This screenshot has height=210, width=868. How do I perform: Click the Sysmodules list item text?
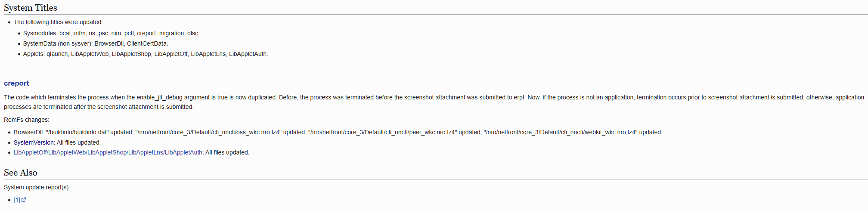[111, 33]
